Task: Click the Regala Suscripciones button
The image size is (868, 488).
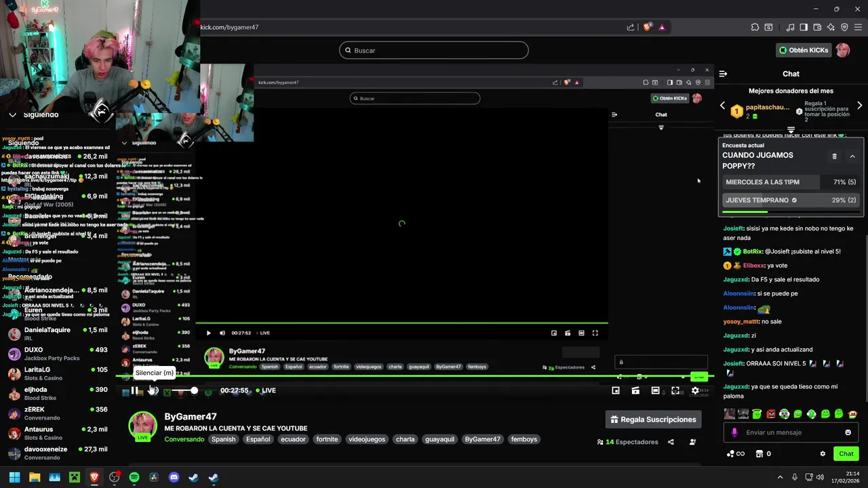Action: point(653,420)
